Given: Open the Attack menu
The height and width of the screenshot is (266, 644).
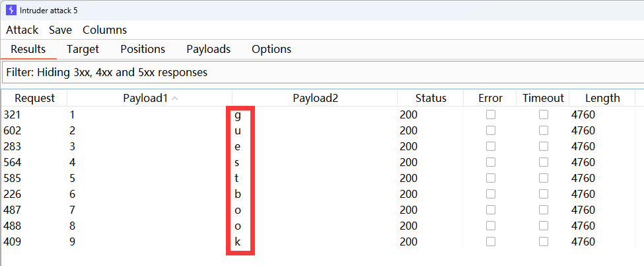Looking at the screenshot, I should coord(22,30).
